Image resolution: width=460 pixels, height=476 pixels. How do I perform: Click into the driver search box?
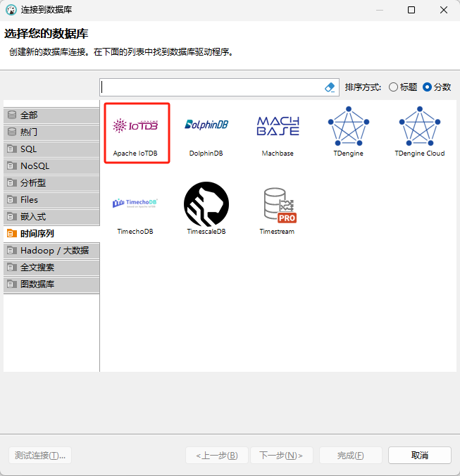click(x=211, y=87)
